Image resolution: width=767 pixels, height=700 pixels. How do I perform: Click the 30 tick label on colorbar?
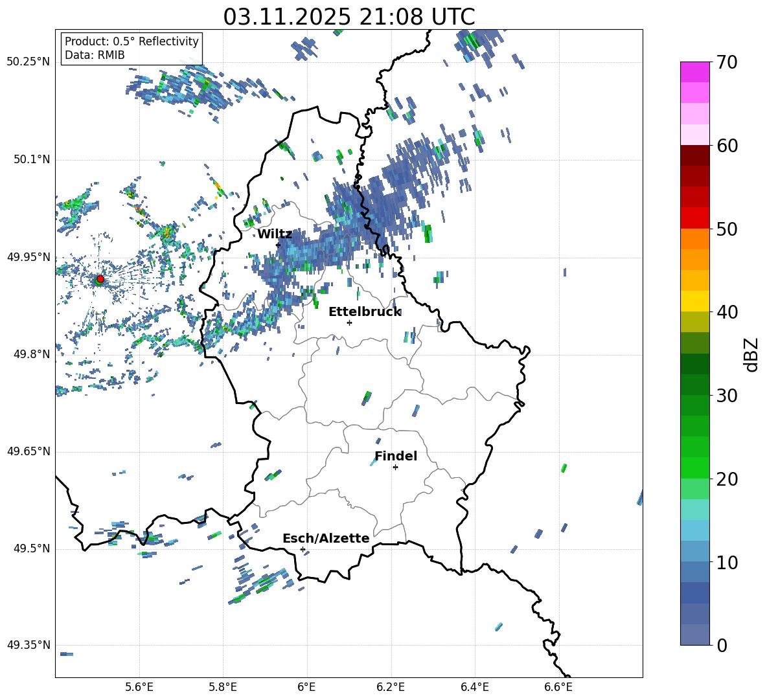pos(727,396)
